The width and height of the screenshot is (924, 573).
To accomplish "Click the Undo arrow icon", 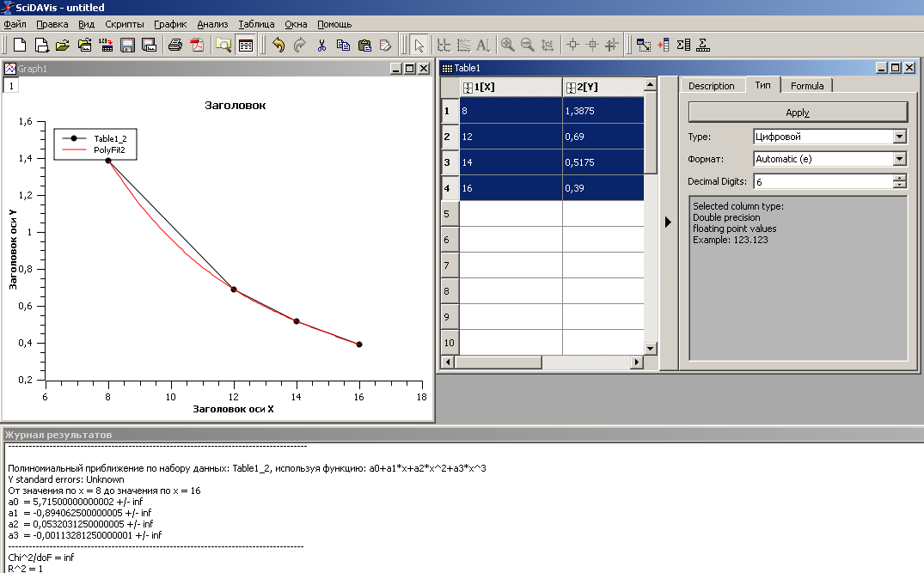I will click(278, 45).
